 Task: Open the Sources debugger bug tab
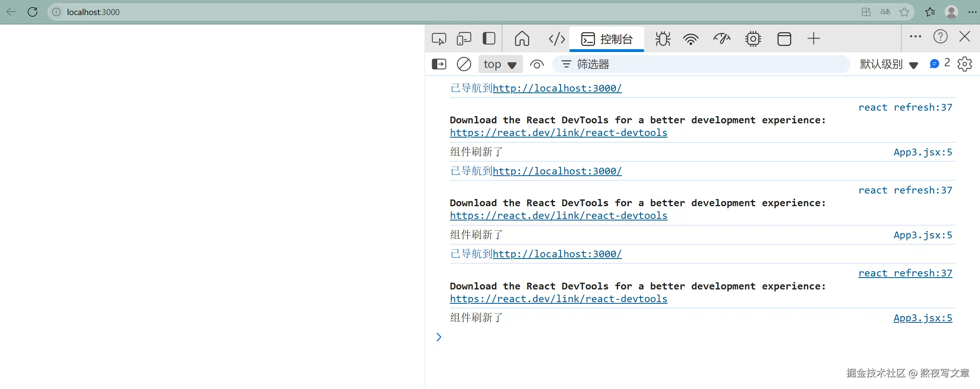click(x=663, y=39)
